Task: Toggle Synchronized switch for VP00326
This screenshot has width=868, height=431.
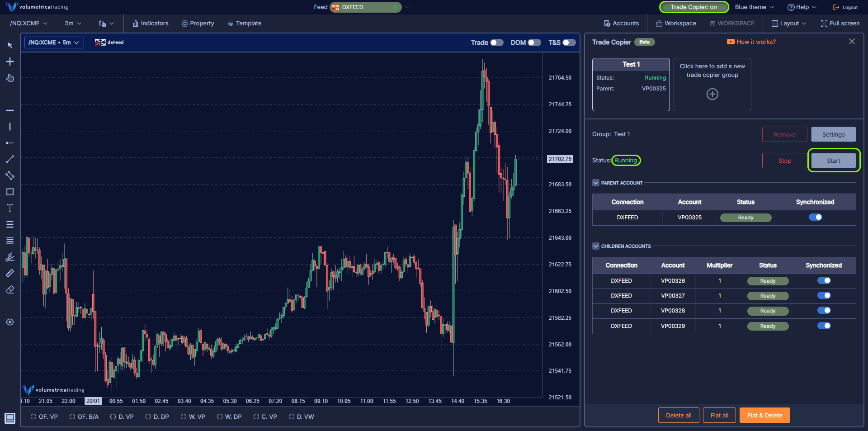Action: (x=824, y=280)
